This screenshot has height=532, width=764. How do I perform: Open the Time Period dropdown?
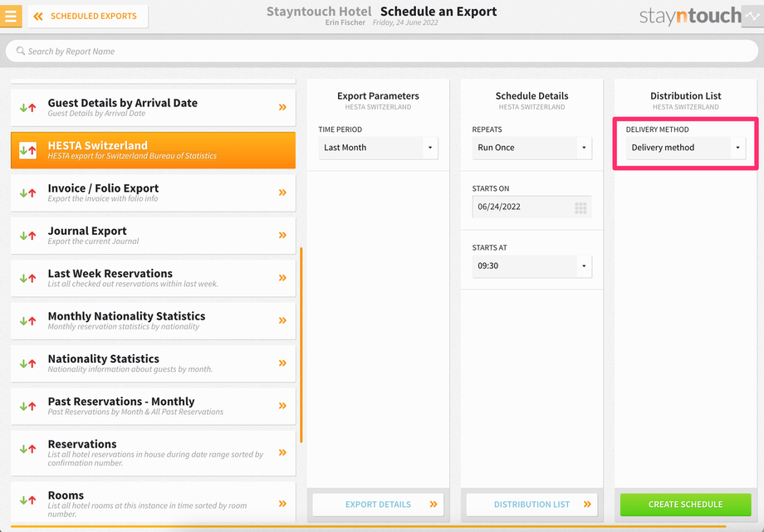[x=378, y=148]
